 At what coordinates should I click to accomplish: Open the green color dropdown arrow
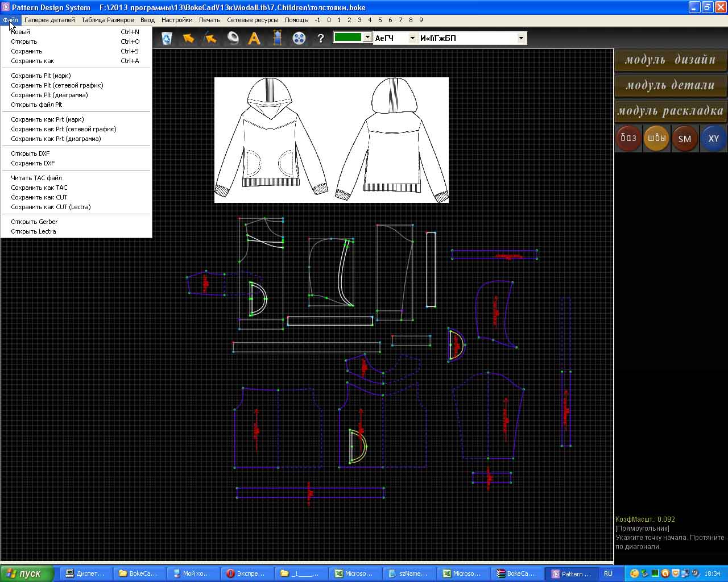(x=367, y=38)
